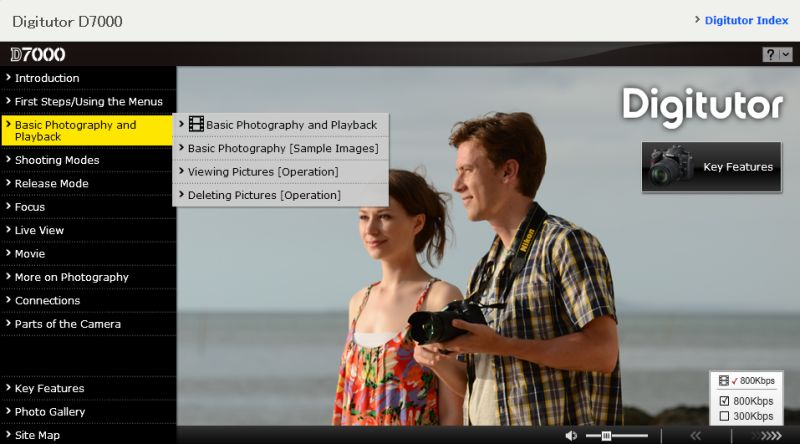Screen dimensions: 800x444
Task: Open the Movie section
Action: pyautogui.click(x=30, y=254)
